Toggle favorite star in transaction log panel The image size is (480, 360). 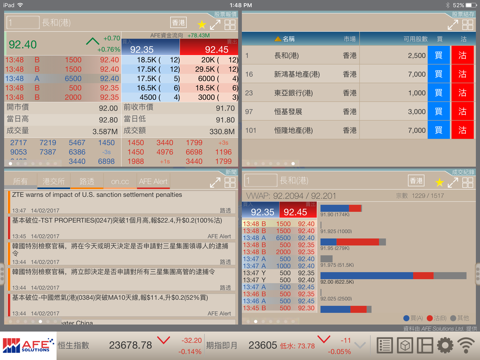[x=440, y=182]
